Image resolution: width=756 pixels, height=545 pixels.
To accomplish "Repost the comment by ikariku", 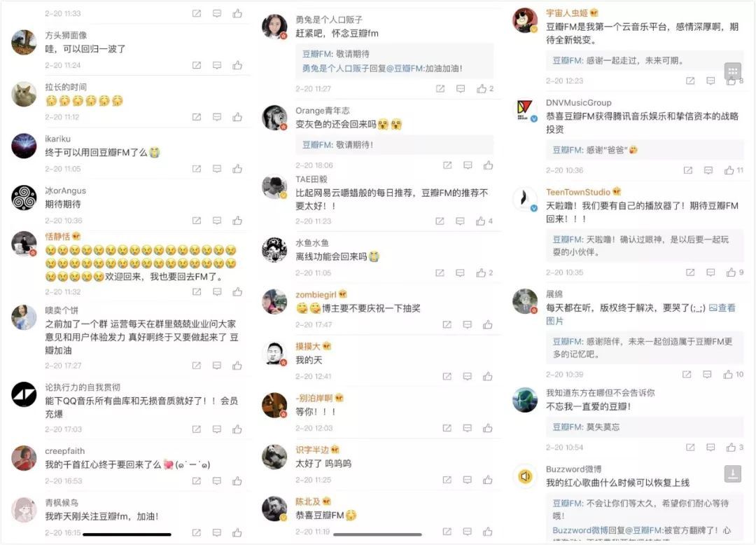I will point(197,169).
